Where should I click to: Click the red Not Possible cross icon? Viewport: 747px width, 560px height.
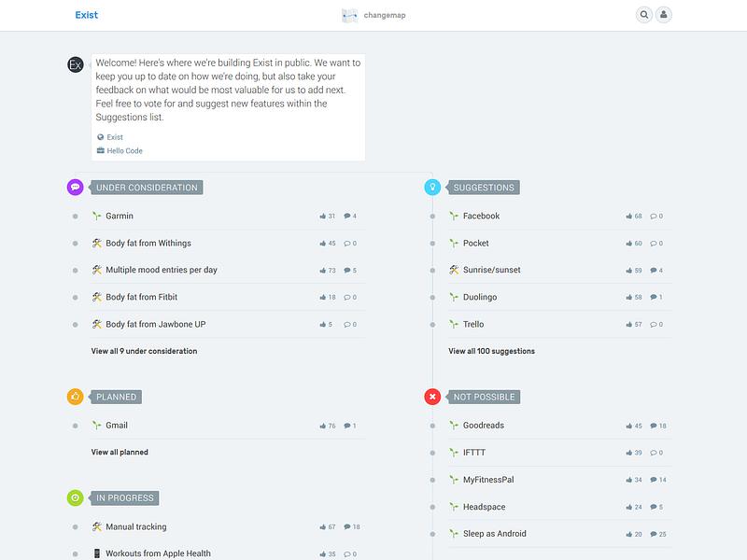[x=432, y=397]
